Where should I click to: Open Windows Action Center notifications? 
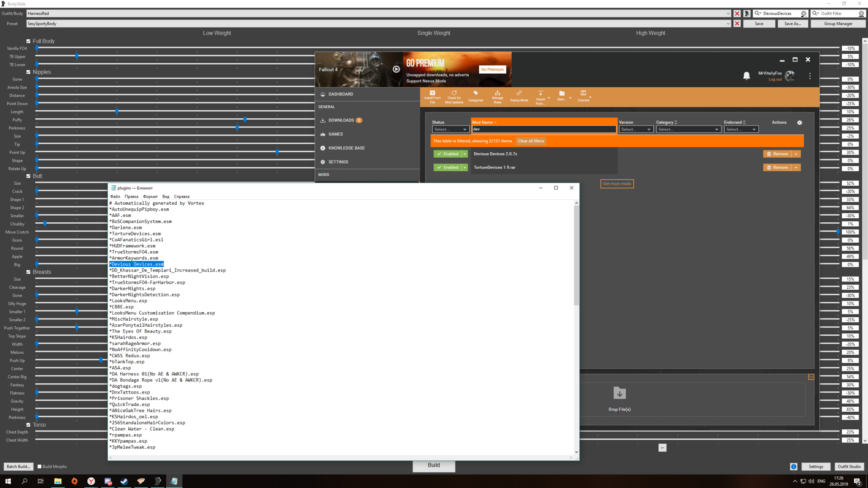click(x=857, y=481)
